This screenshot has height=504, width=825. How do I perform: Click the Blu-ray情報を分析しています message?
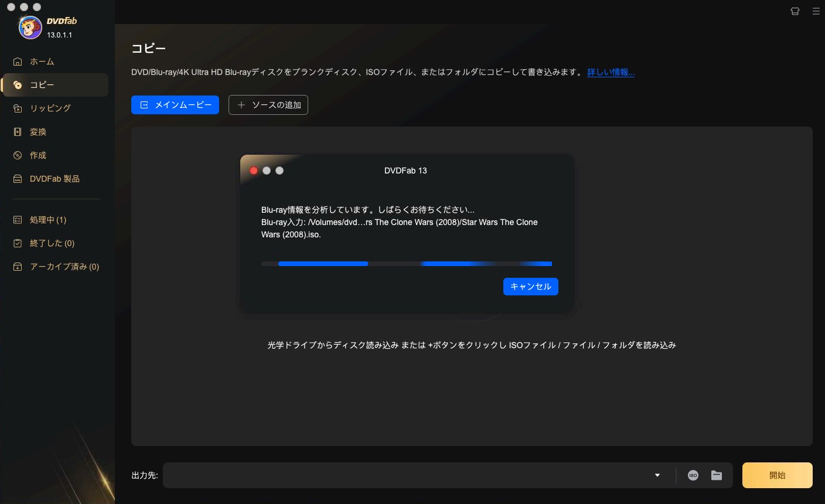(368, 209)
